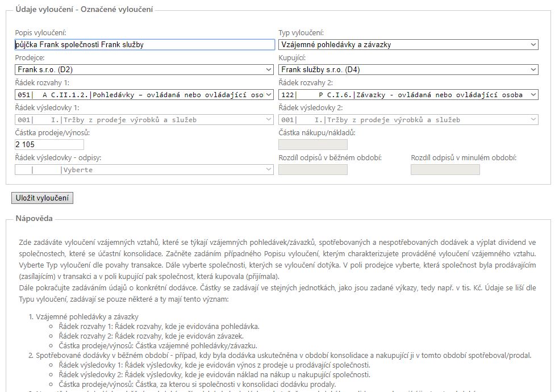Open the Prodejce dropdown showing Frank s.r.o. (D2)
Viewport: 559px width, 392px height.
pos(144,69)
